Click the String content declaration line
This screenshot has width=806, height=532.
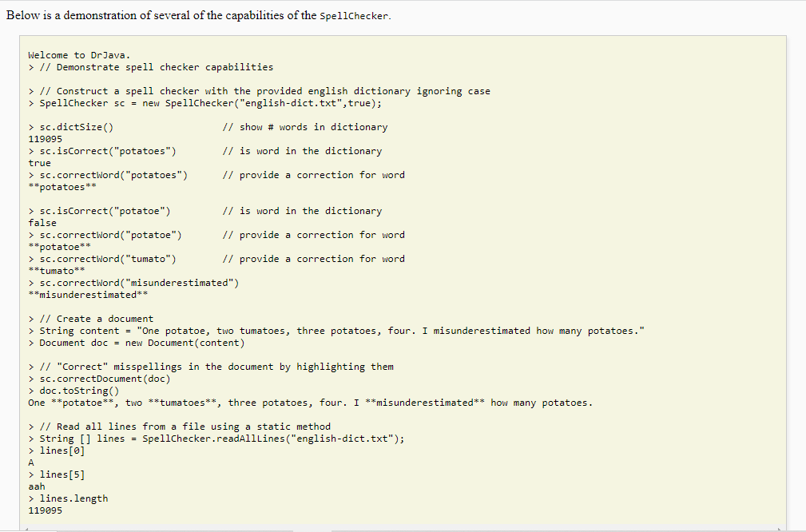click(x=336, y=330)
